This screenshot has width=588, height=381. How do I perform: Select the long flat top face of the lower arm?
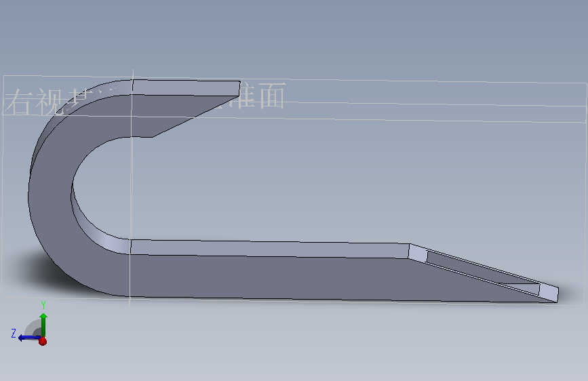click(x=270, y=249)
